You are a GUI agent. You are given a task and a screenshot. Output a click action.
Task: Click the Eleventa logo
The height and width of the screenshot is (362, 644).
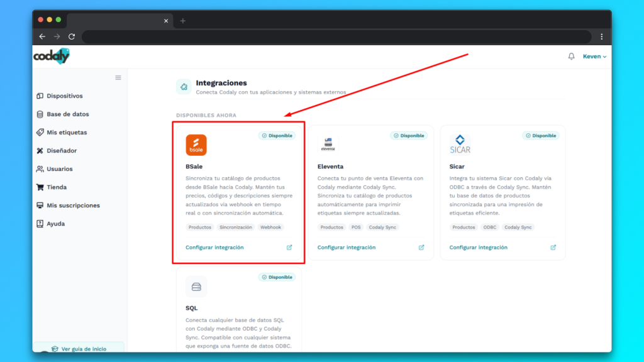click(328, 145)
